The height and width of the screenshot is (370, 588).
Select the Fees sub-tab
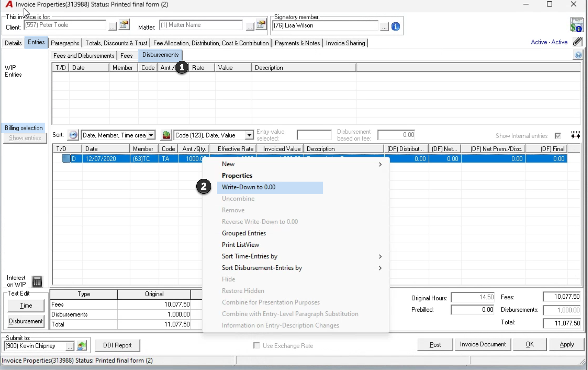127,56
